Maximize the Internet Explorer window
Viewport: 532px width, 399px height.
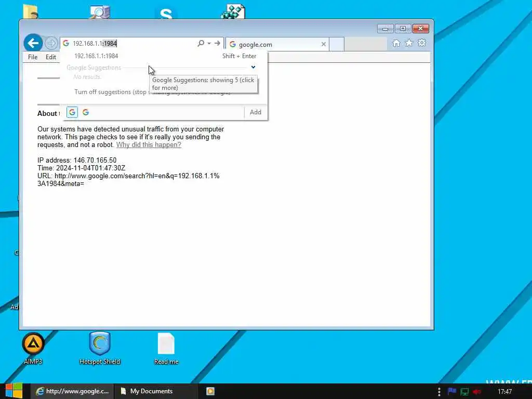click(x=403, y=29)
